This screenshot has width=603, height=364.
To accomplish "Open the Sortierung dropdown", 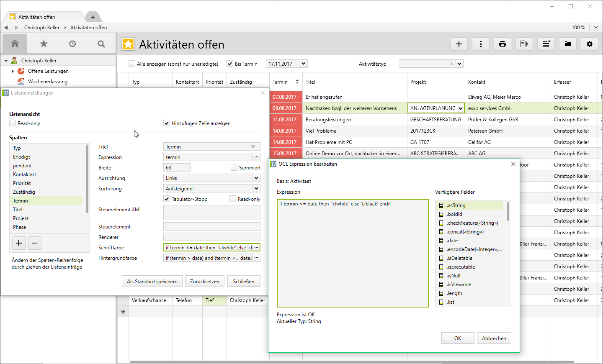I will [256, 189].
